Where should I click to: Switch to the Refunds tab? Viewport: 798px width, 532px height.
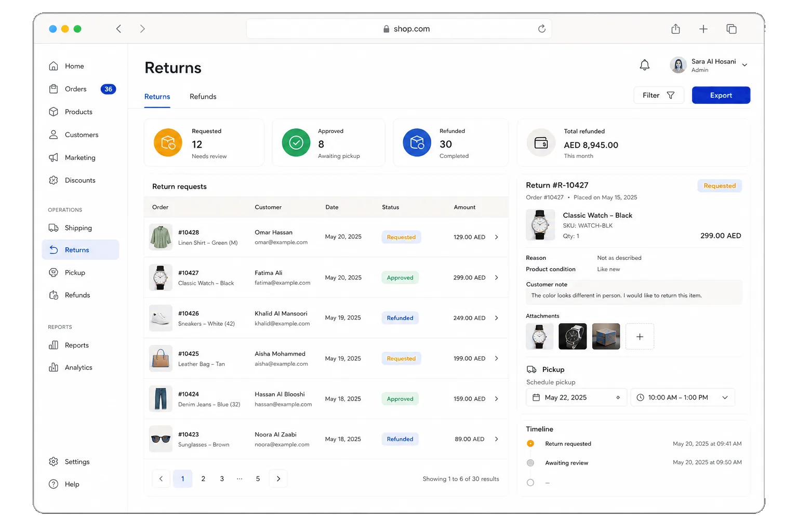pyautogui.click(x=203, y=97)
